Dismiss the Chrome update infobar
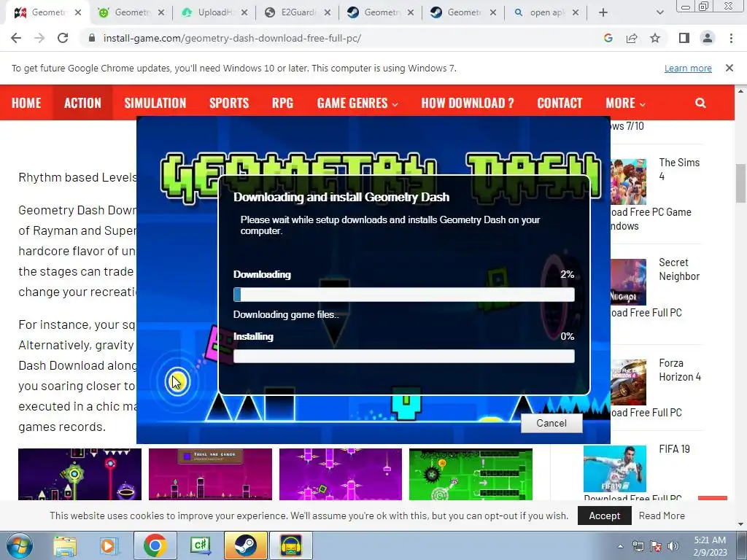The height and width of the screenshot is (560, 747). [729, 68]
